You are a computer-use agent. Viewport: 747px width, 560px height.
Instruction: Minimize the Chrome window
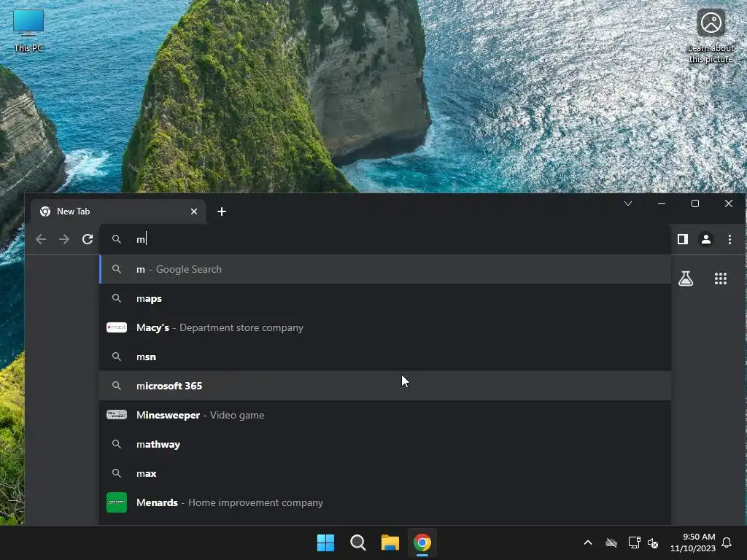(661, 204)
